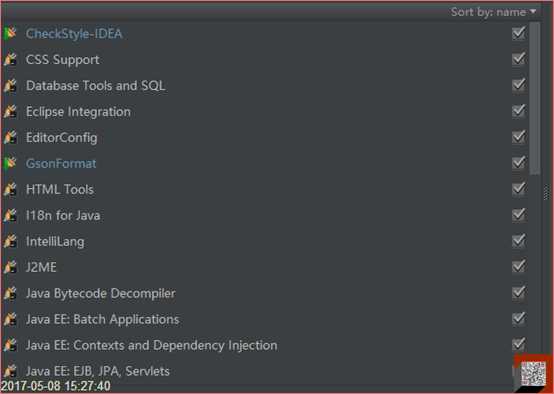Click the arrow next to Sort by name
554x394 pixels.
(533, 12)
